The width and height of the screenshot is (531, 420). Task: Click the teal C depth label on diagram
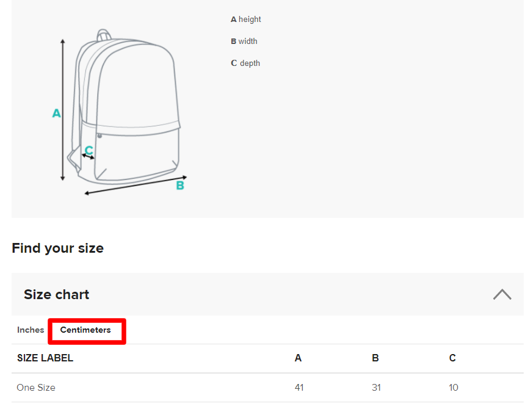89,150
